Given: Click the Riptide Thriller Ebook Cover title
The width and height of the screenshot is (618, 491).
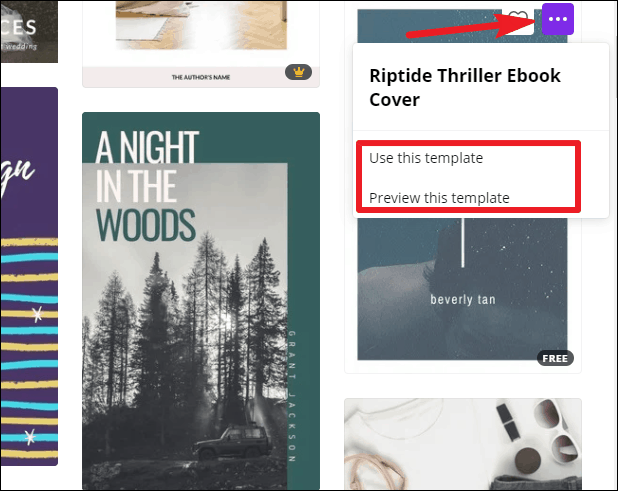Looking at the screenshot, I should coord(465,87).
